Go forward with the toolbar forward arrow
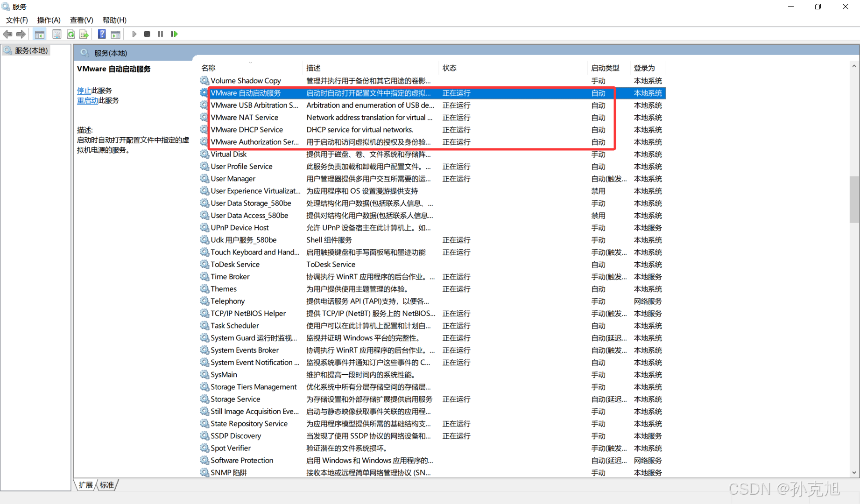860x504 pixels. pyautogui.click(x=21, y=34)
